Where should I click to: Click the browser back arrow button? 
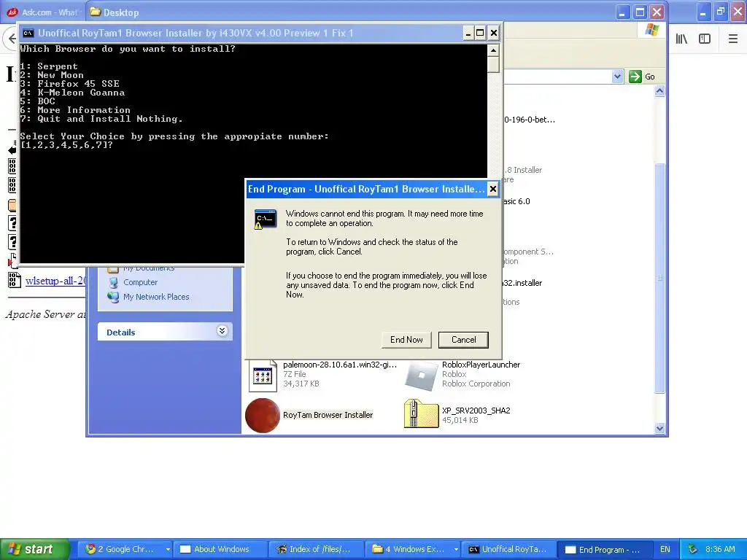pyautogui.click(x=12, y=39)
